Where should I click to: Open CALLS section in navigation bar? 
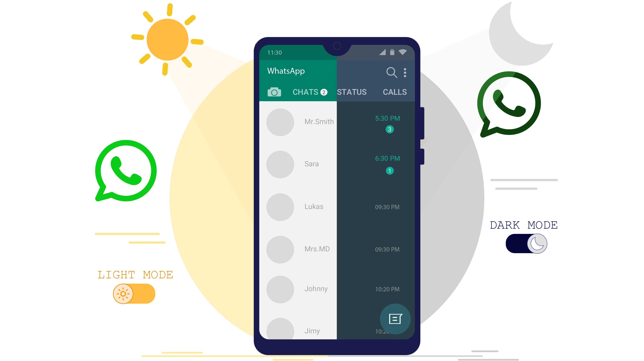(x=395, y=92)
